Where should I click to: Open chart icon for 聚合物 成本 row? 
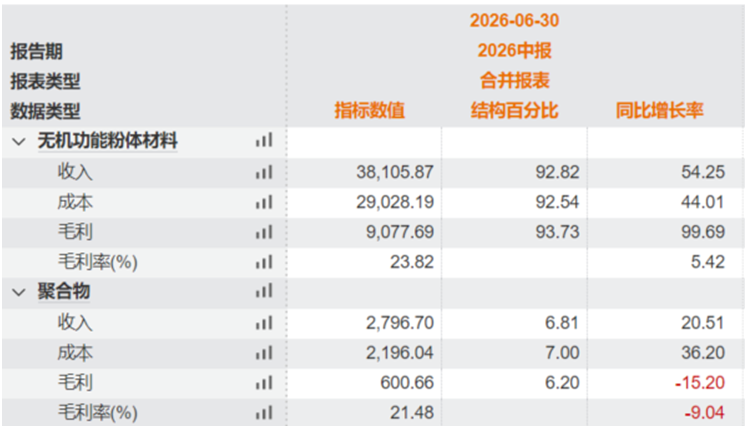264,353
